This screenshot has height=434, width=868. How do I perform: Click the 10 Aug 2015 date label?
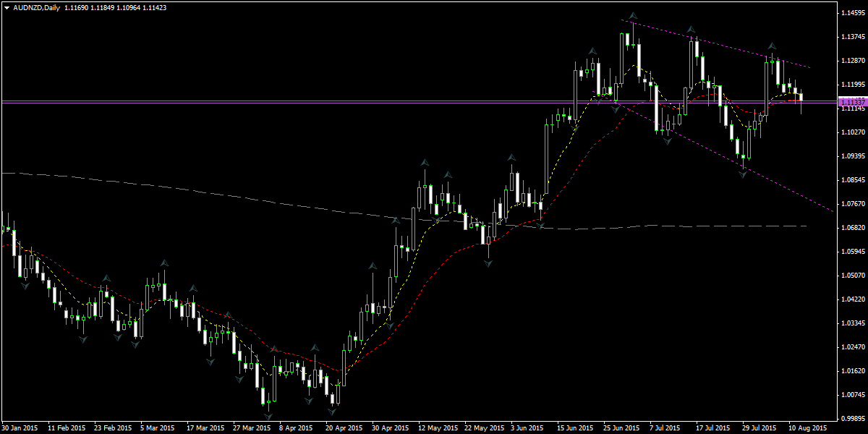click(808, 428)
